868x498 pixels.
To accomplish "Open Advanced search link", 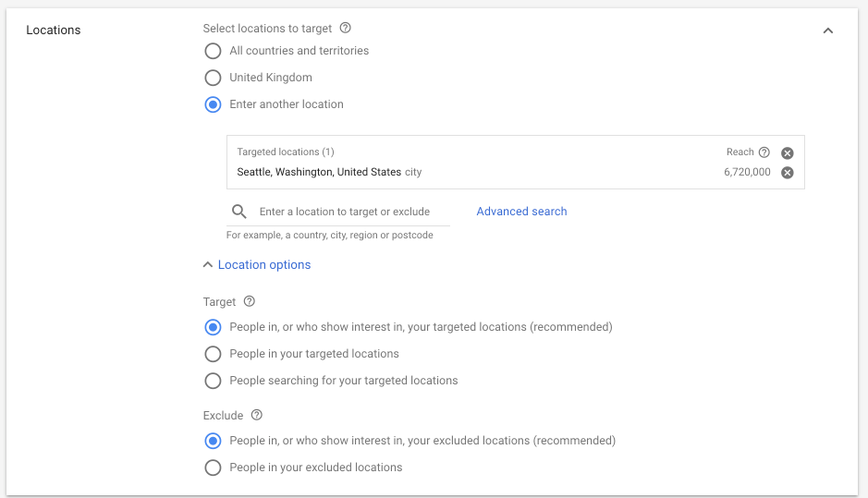I will coord(521,212).
